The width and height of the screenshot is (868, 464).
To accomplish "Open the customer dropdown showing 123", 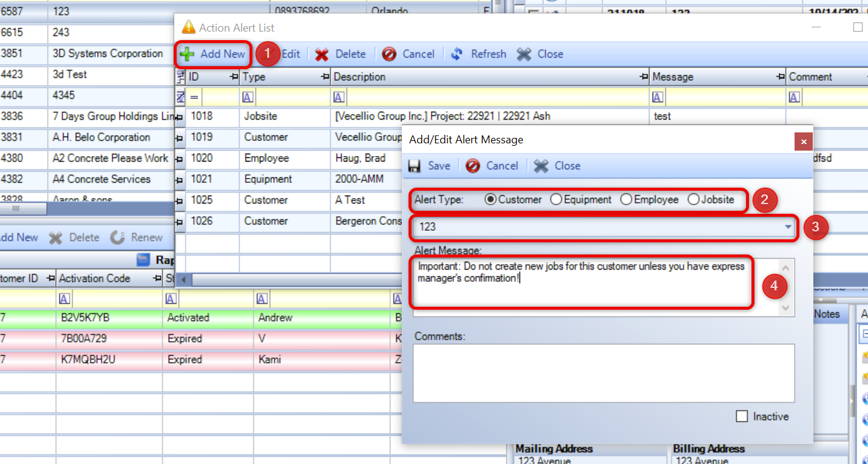I will tap(788, 227).
